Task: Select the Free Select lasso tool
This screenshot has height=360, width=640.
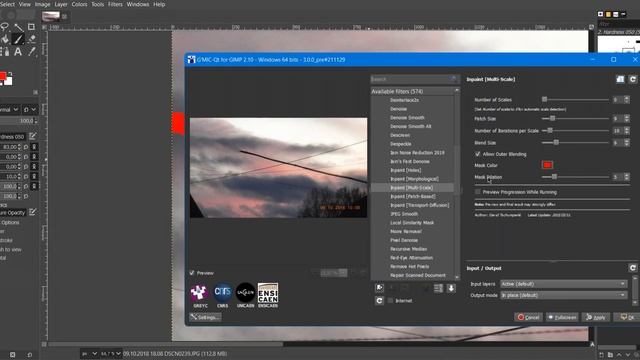Action: pyautogui.click(x=5, y=27)
